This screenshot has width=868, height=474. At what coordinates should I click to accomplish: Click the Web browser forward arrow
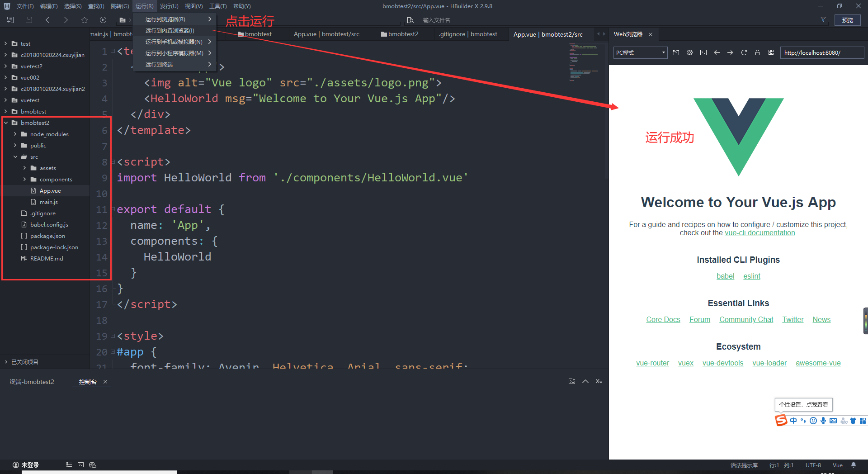[730, 52]
